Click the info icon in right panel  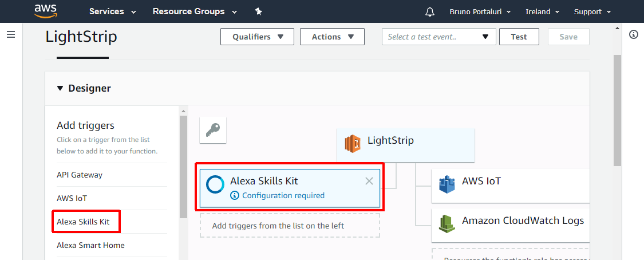(633, 34)
